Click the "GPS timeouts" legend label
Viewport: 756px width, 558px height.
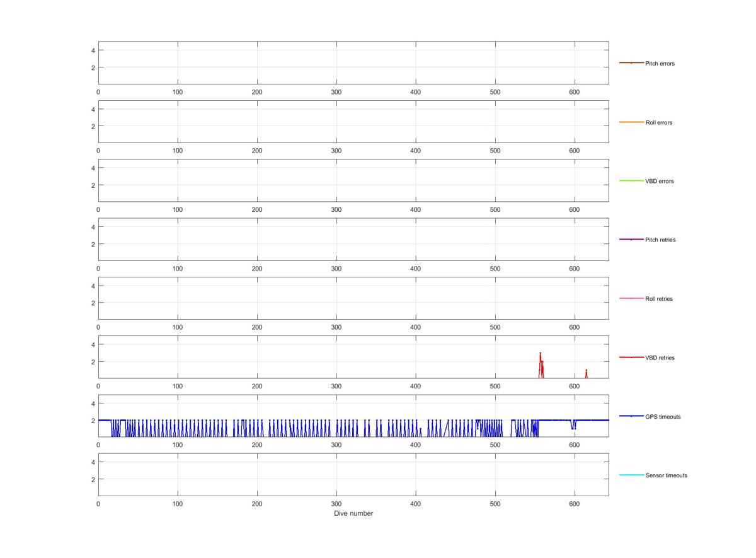point(663,417)
